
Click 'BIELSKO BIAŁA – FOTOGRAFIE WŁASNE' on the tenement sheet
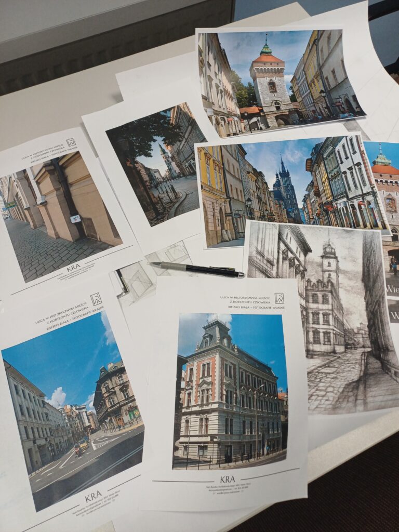click(x=256, y=307)
